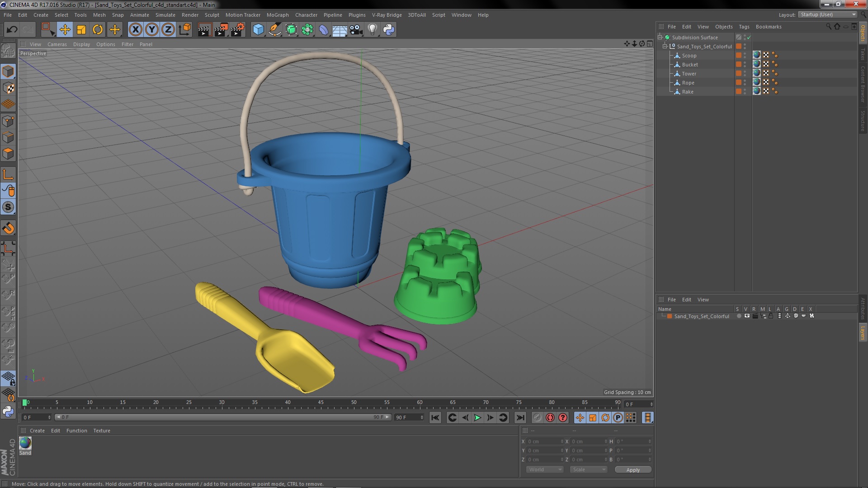Open viewport Display menu
This screenshot has height=488, width=868.
point(81,44)
